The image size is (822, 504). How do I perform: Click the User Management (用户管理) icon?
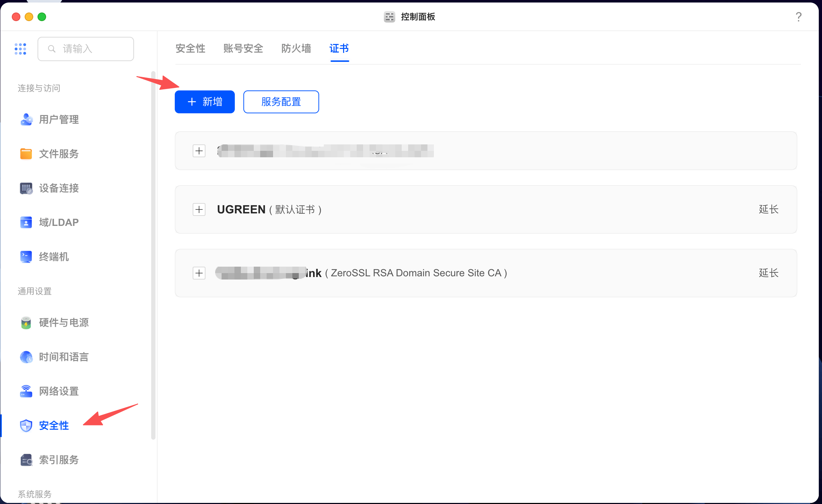pos(26,119)
